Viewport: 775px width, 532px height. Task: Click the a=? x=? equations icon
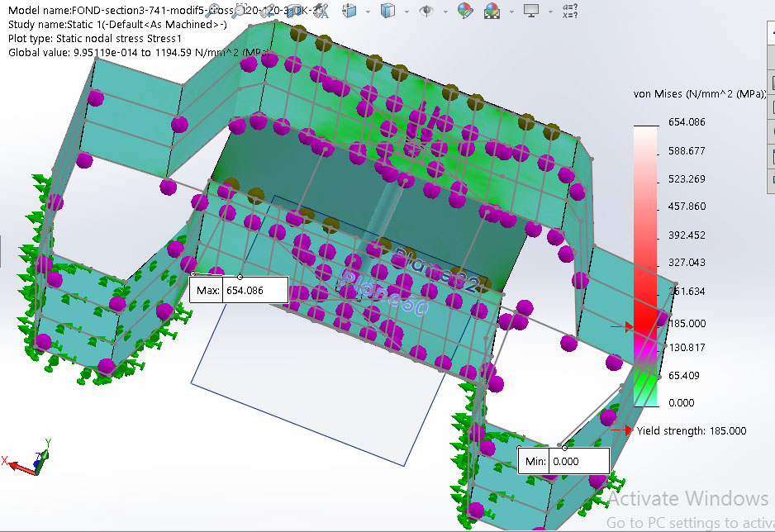[x=570, y=11]
